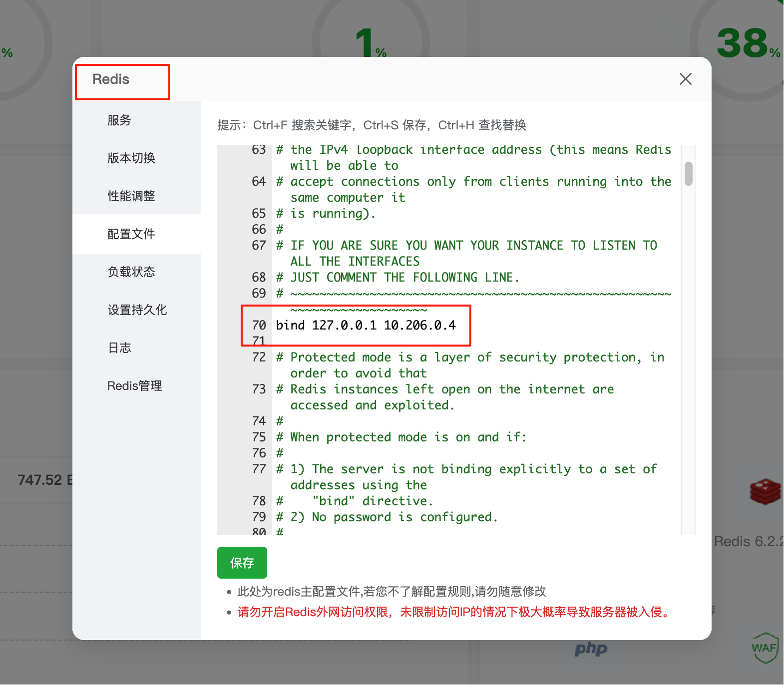The height and width of the screenshot is (685, 784).
Task: Place cursor on the bind 127.0.0.1 line
Action: tap(366, 326)
